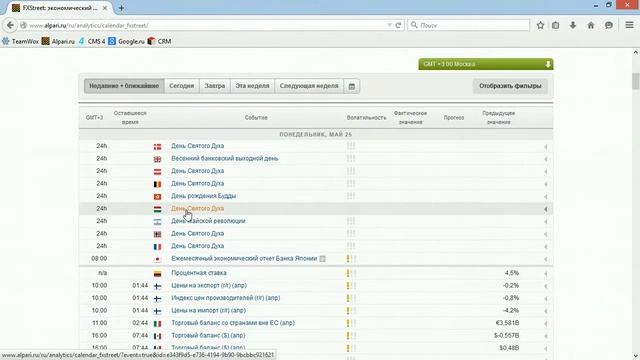Screen dimensions: 640x360
Task: Click the address bar URL field
Action: tap(204, 25)
